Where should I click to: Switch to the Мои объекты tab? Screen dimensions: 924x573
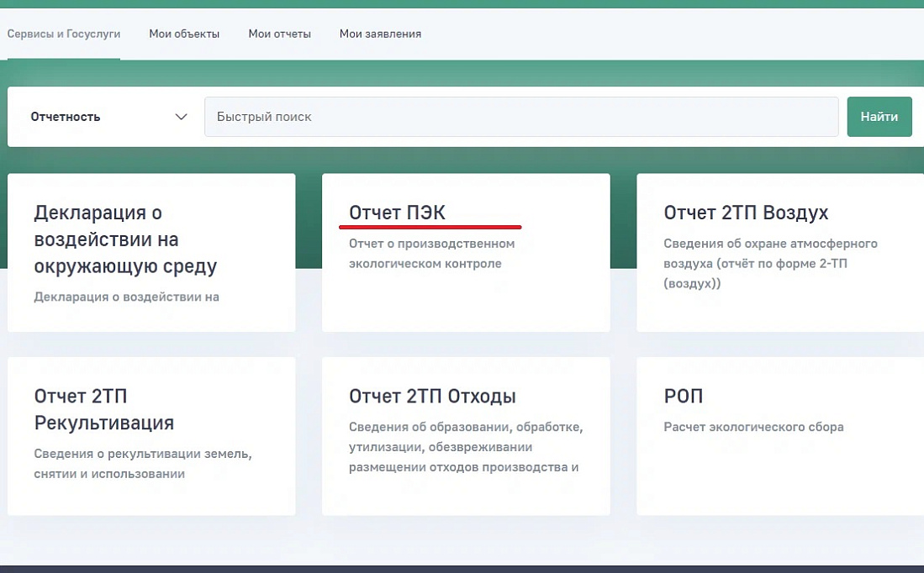pyautogui.click(x=184, y=34)
